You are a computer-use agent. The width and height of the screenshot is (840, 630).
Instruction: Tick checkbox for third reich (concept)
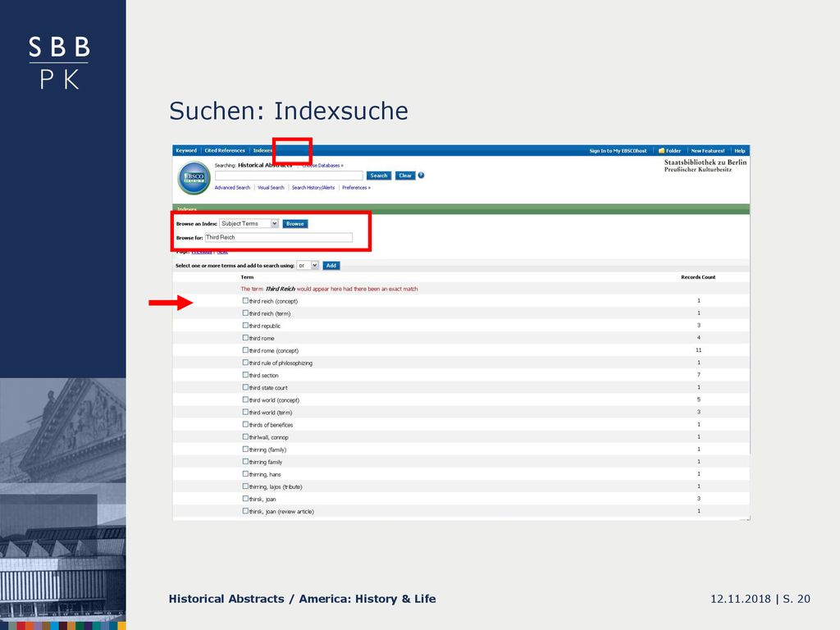(245, 300)
